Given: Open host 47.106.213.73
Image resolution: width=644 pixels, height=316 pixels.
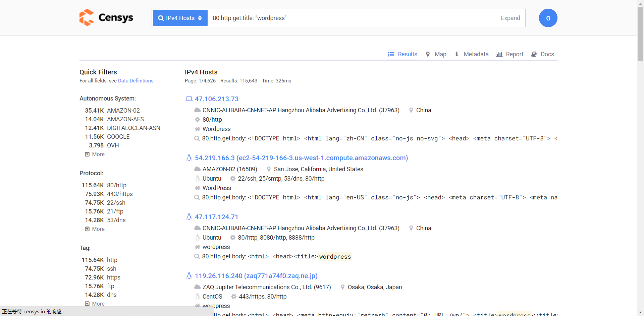Looking at the screenshot, I should tap(217, 99).
